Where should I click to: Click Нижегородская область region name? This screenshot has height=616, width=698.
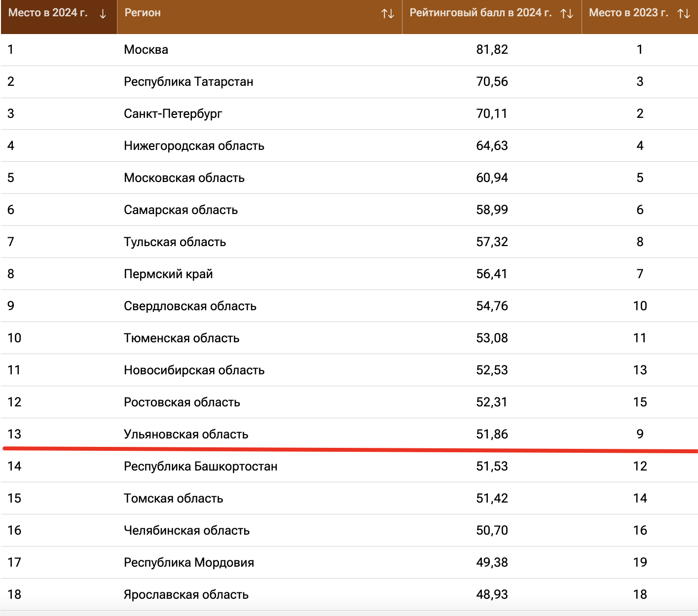[x=194, y=146]
